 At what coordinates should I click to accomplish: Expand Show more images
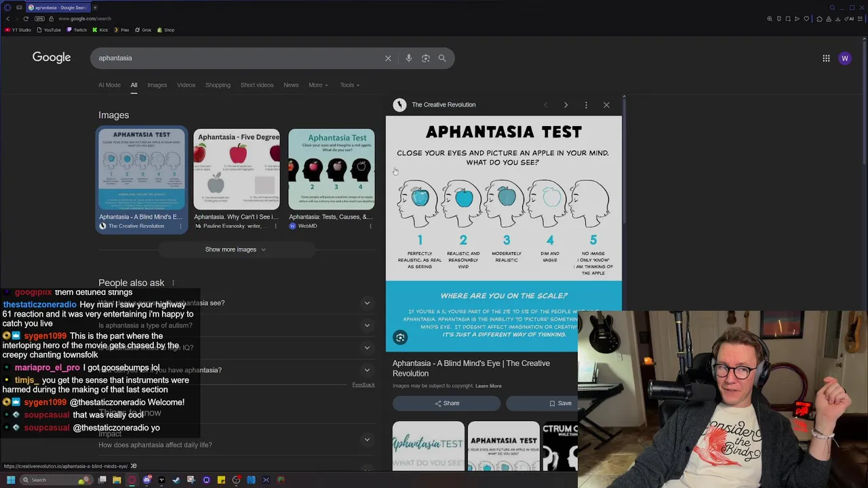[x=235, y=249]
